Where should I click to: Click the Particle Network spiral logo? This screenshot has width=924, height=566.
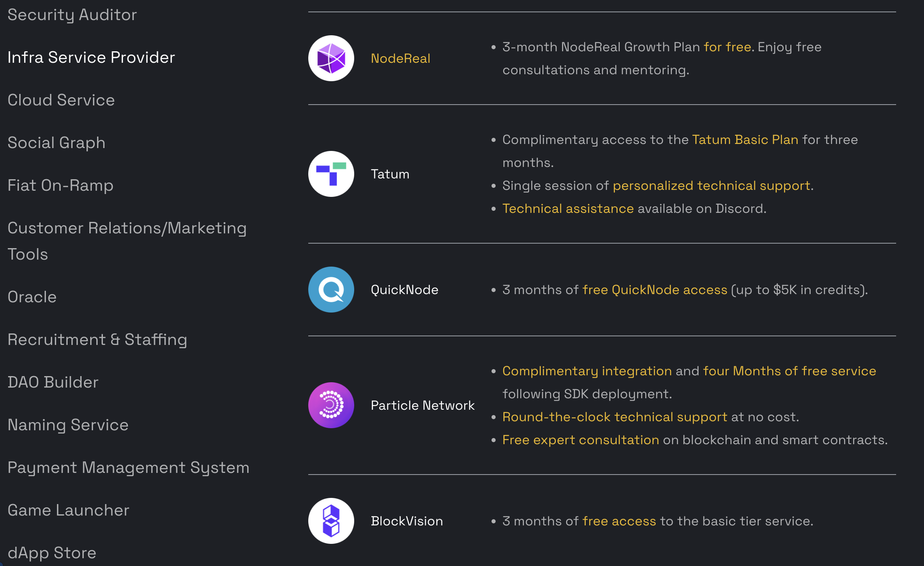pyautogui.click(x=331, y=405)
